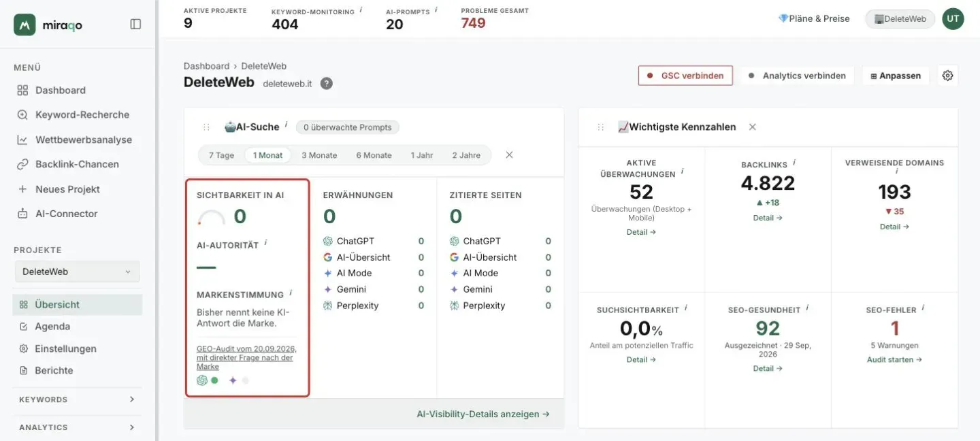This screenshot has width=980, height=441.
Task: Open Detail link under Aktive Überwachungen
Action: click(x=641, y=232)
